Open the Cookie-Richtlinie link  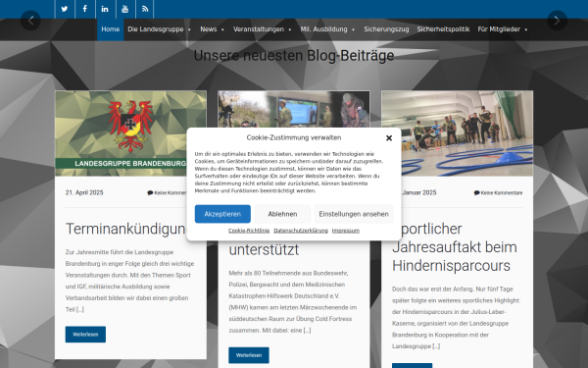tap(249, 231)
